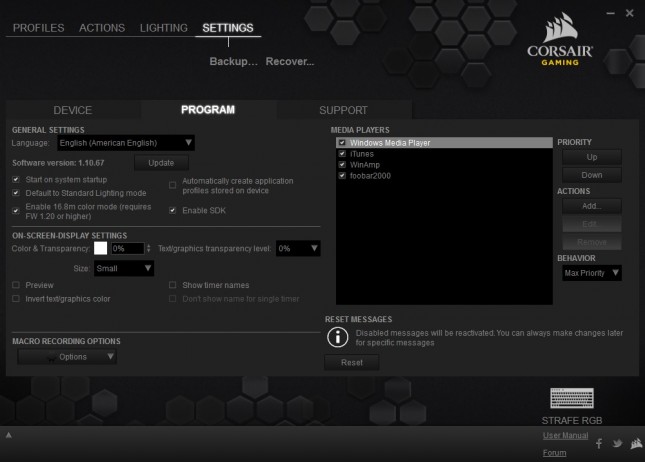Uncheck WinAmp media player checkbox

tap(342, 165)
